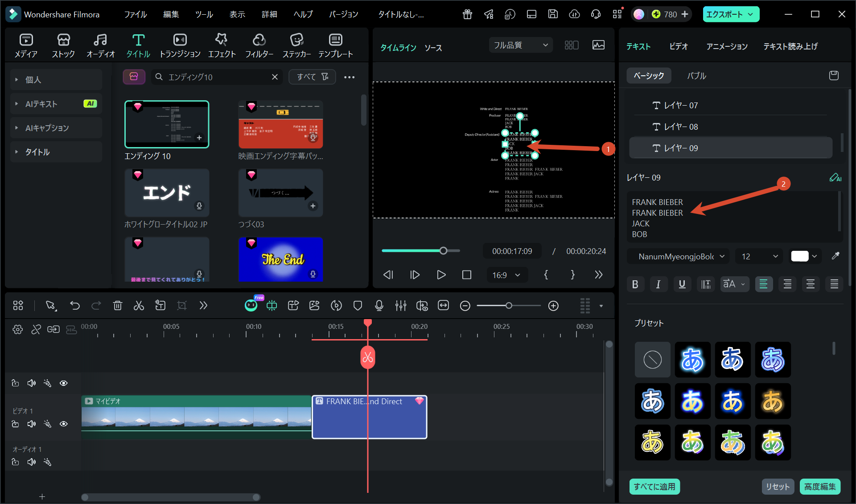Open the Filter (フィルター) library
This screenshot has width=856, height=504.
[259, 46]
